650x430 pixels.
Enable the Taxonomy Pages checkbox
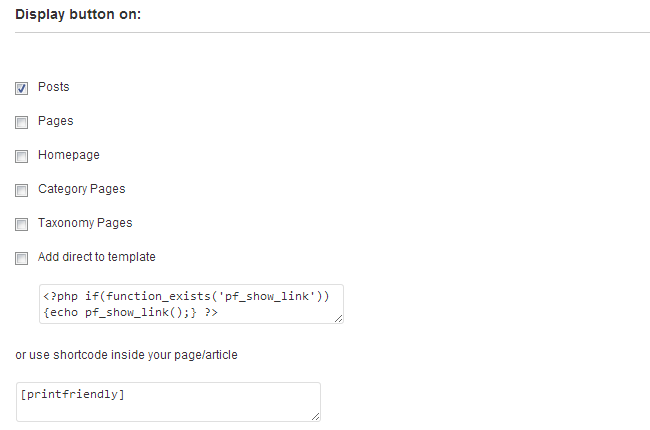coord(22,224)
